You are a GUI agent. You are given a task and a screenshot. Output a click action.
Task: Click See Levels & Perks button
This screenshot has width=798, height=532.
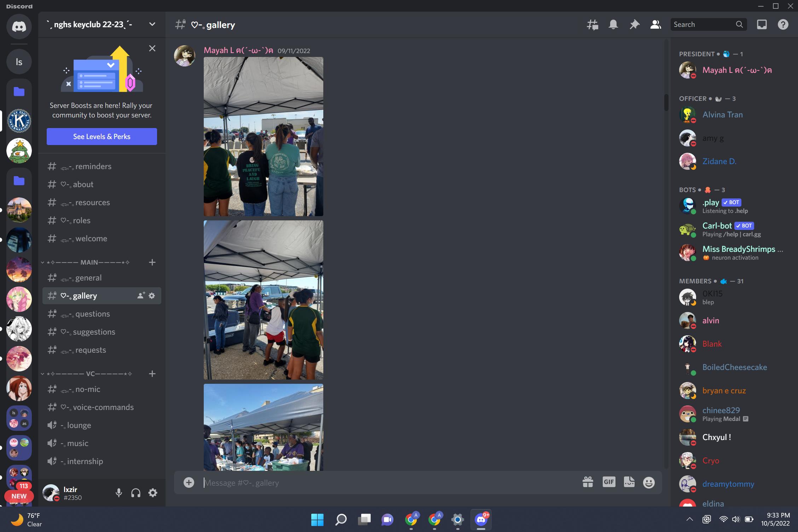102,137
